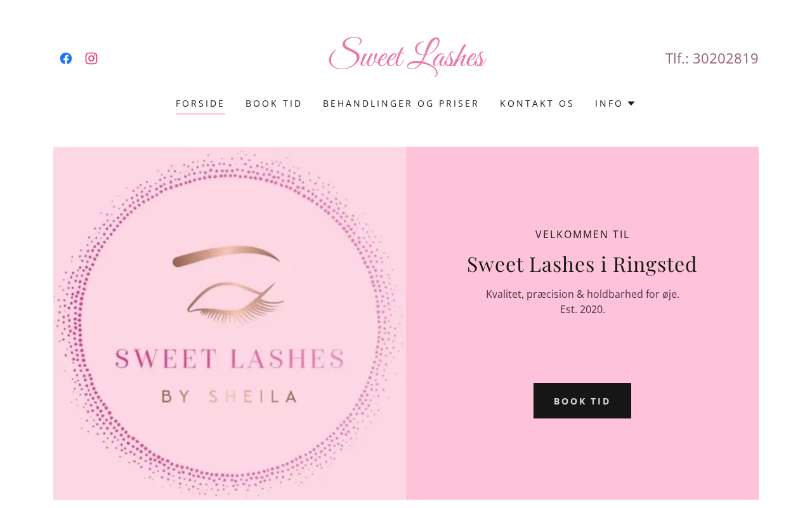Open the Facebook page icon

click(66, 58)
